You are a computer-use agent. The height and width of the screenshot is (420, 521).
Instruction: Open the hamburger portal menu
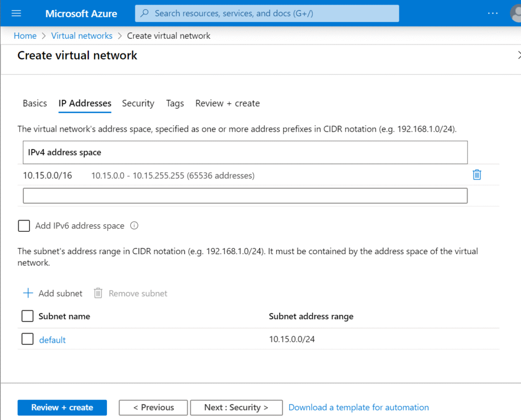tap(16, 13)
